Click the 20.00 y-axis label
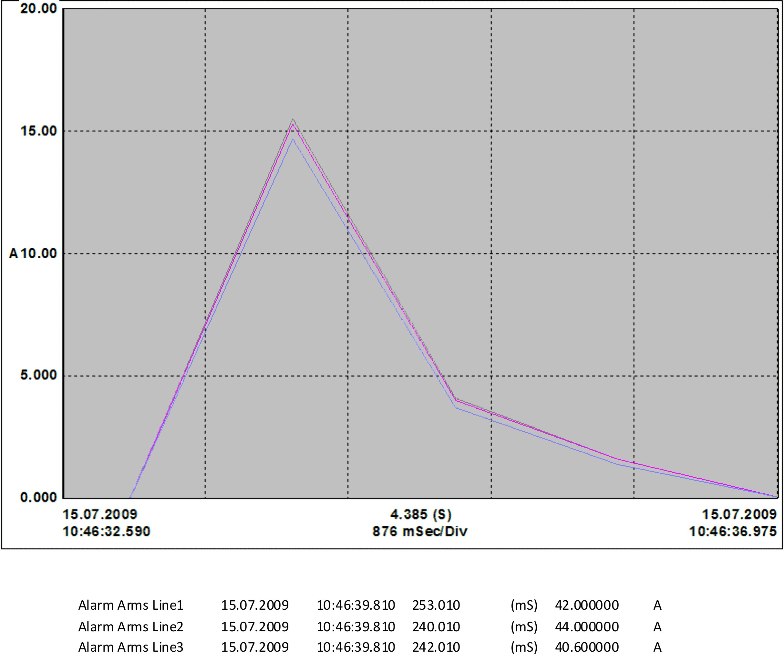 tap(39, 8)
